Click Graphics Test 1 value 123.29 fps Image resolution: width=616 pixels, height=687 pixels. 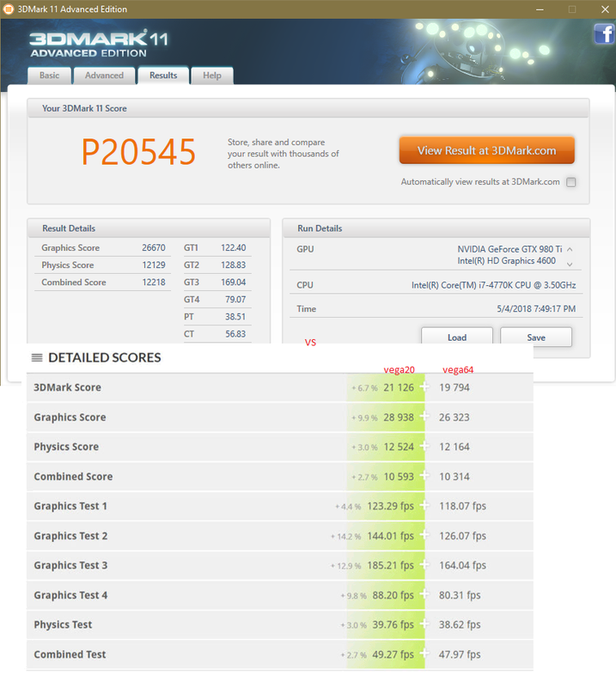click(390, 506)
